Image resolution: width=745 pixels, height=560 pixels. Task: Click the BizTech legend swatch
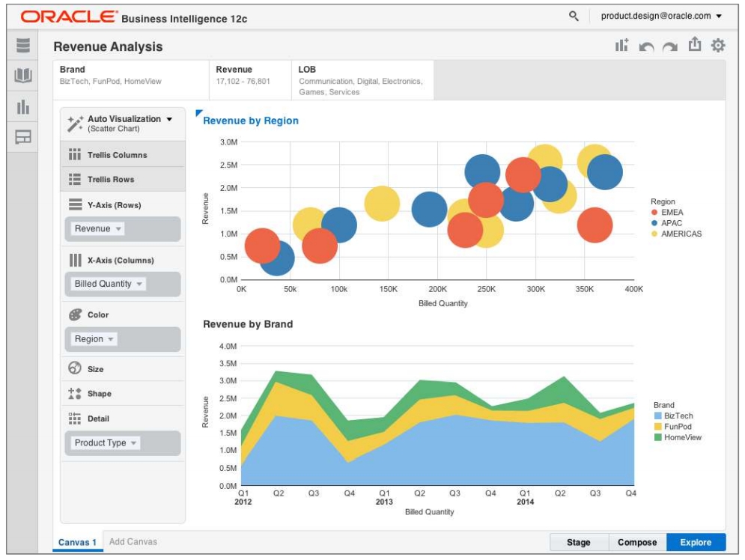click(x=658, y=416)
